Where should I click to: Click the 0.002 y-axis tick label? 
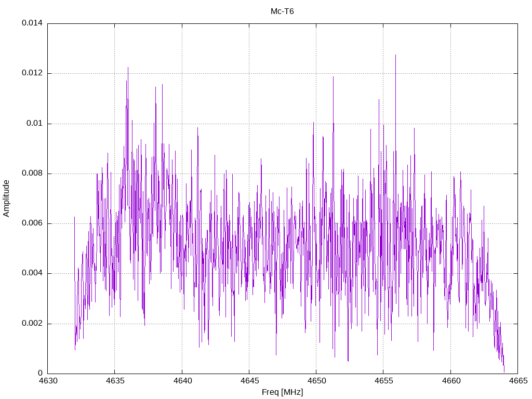point(32,323)
